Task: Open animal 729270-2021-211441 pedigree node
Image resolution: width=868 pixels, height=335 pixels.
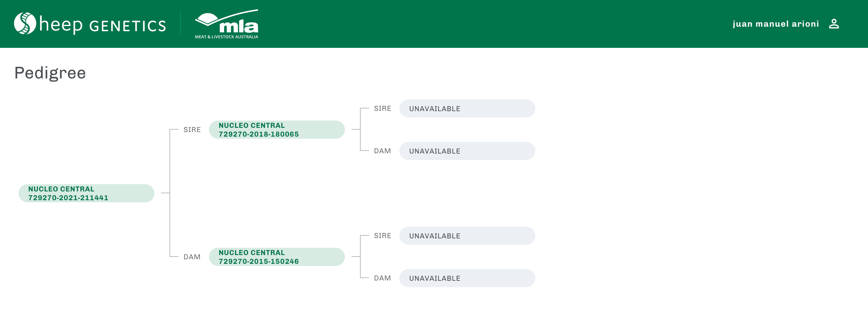Action: [x=86, y=193]
